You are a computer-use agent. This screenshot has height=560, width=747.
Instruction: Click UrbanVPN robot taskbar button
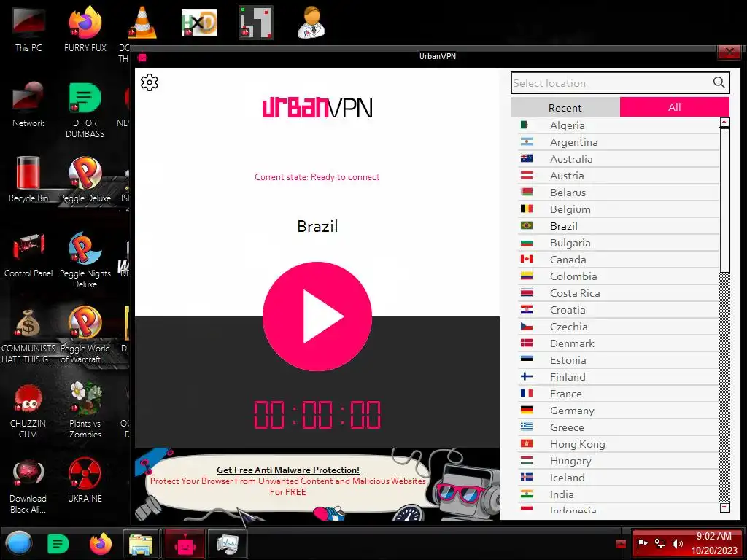(x=185, y=544)
